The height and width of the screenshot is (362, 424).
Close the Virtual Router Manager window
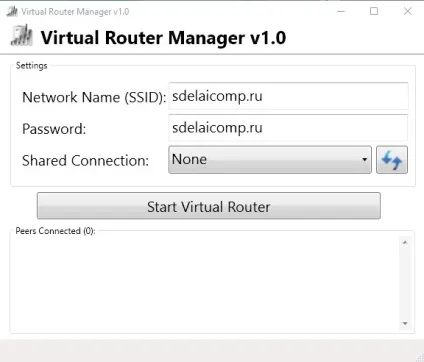point(408,11)
